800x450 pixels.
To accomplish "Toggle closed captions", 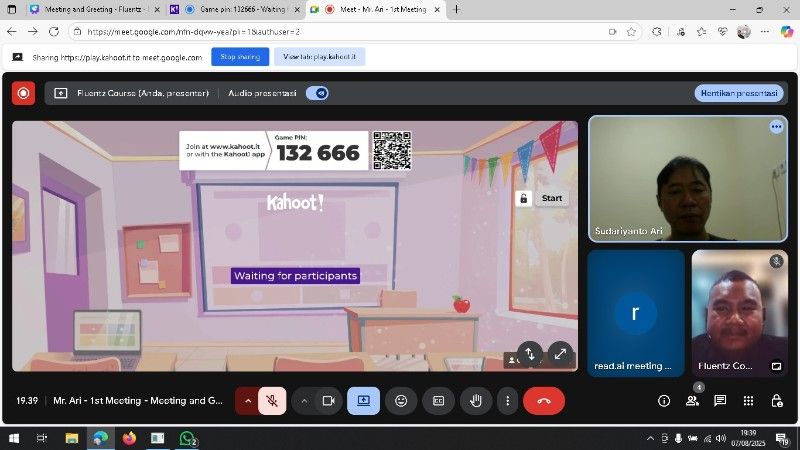I will 438,401.
